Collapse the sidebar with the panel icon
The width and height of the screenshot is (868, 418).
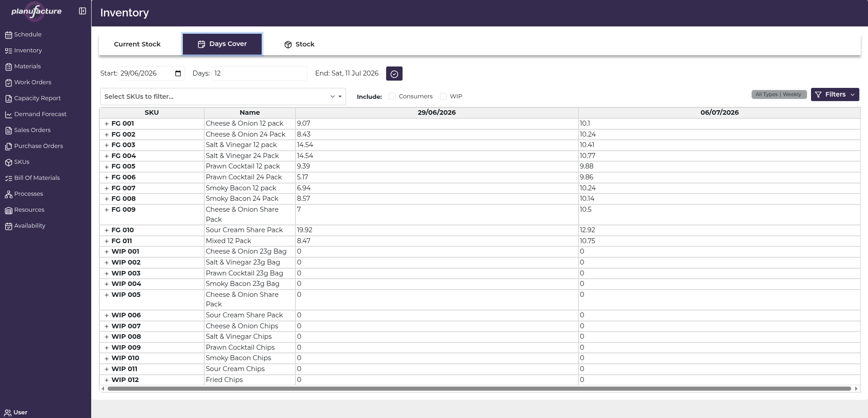[x=83, y=11]
